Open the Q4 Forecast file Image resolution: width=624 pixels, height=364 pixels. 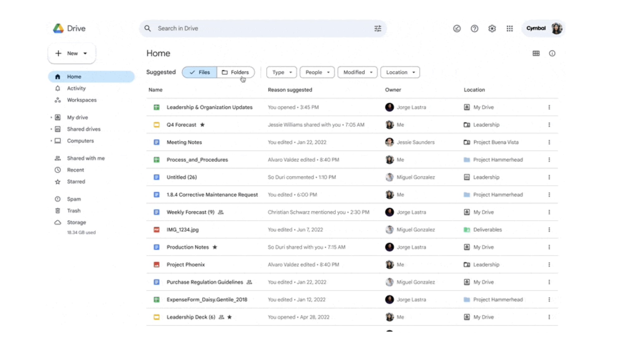point(182,124)
